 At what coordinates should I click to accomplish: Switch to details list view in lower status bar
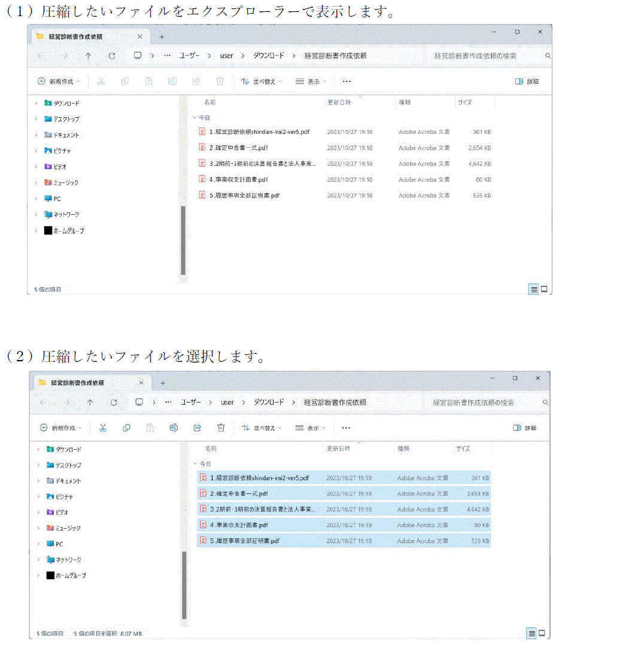point(531,633)
